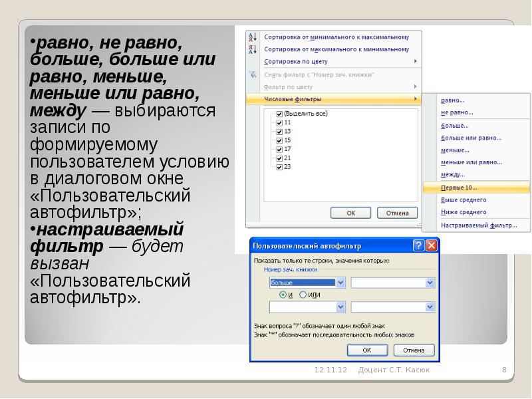The height and width of the screenshot is (399, 532).
Task: Toggle the (Выделить все) checkbox
Action: (x=279, y=114)
